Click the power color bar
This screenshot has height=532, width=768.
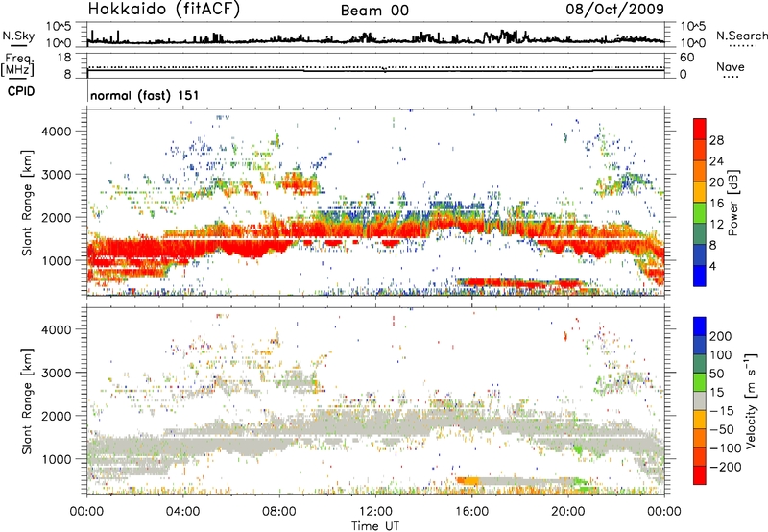tap(699, 203)
